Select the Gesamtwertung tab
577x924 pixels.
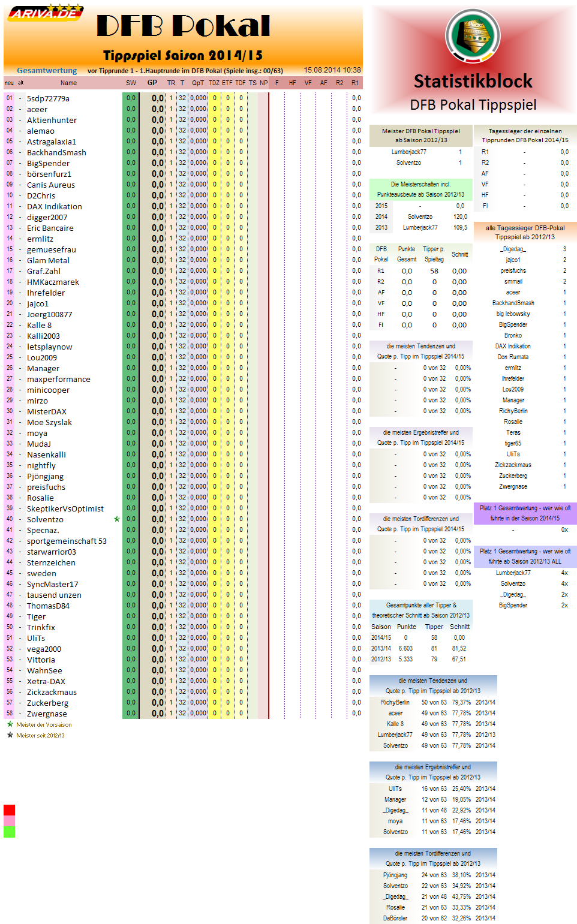(47, 70)
